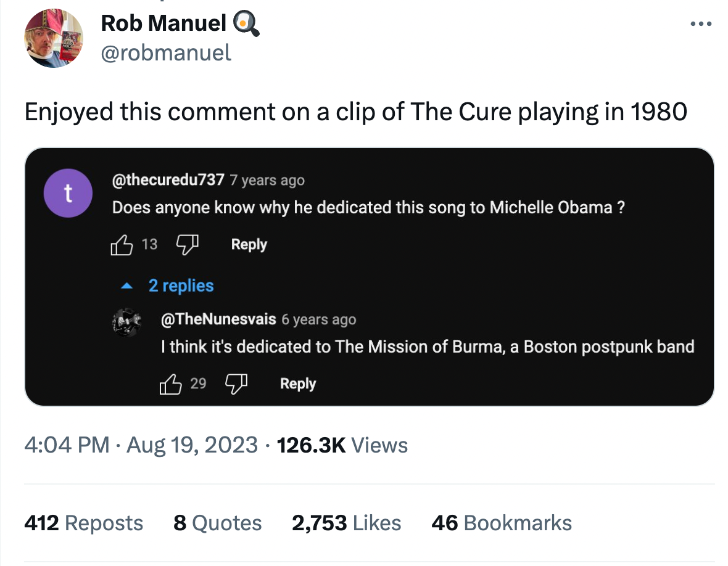
Task: Open the @robmanuel handle link
Action: point(166,52)
